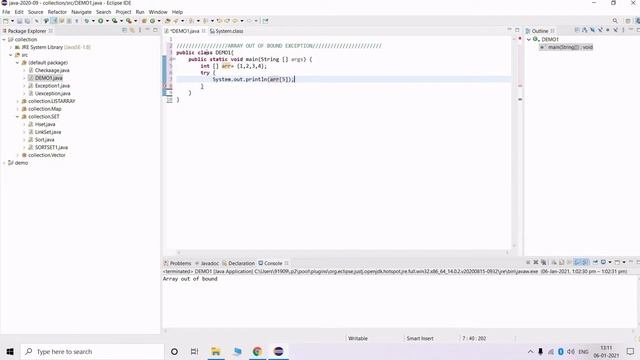
Task: Click the New Java Package toolbar icon
Action: tap(144, 21)
